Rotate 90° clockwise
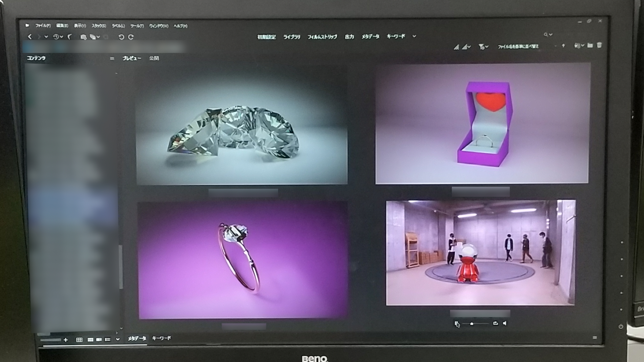644x362 pixels. [131, 37]
